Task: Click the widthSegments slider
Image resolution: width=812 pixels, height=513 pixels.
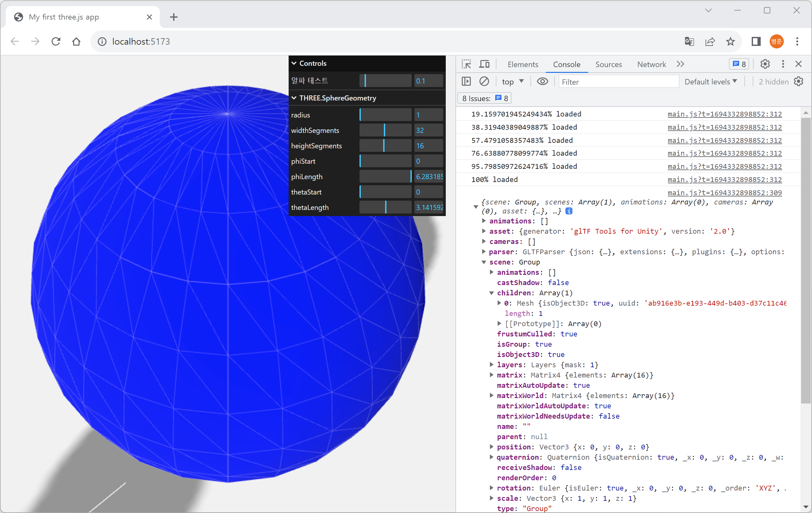Action: (x=385, y=130)
